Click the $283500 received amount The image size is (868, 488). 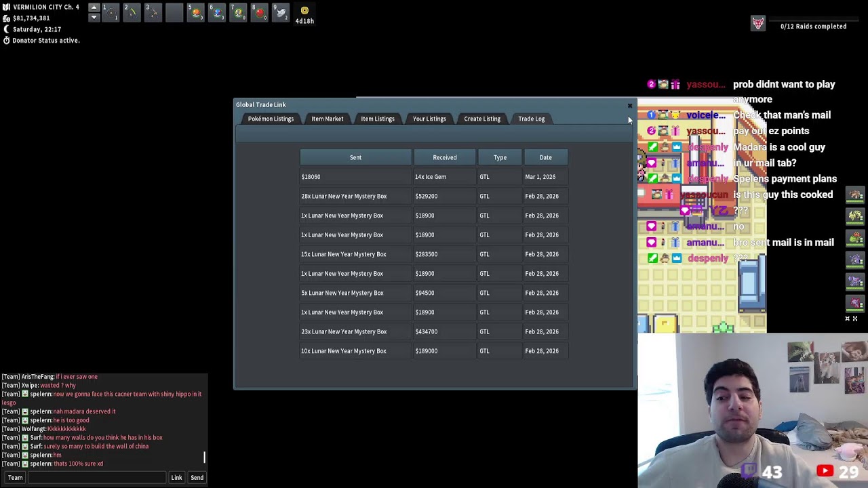tap(427, 255)
